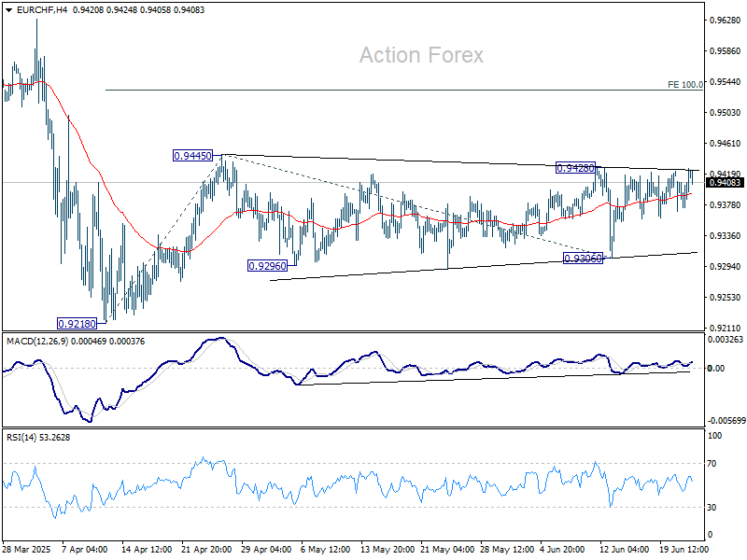Click the RSI 70 level label
The width and height of the screenshot is (747, 560).
point(712,463)
